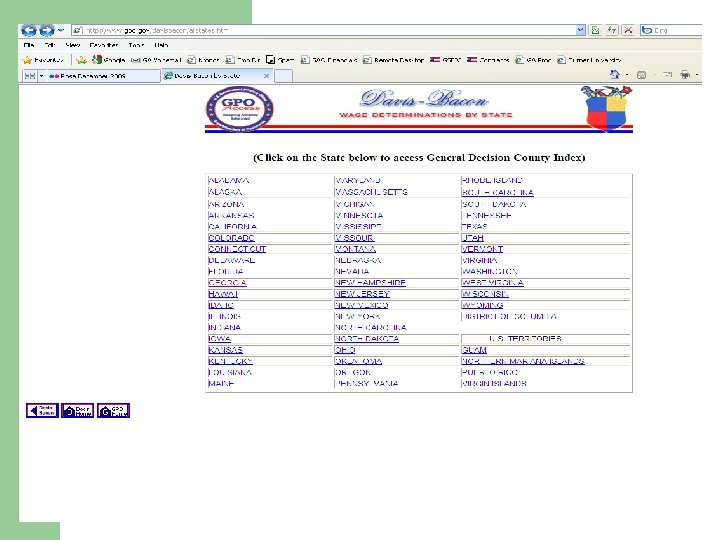This screenshot has height=540, width=720.
Task: Click the gpo.gov address bar field
Action: pyautogui.click(x=324, y=30)
